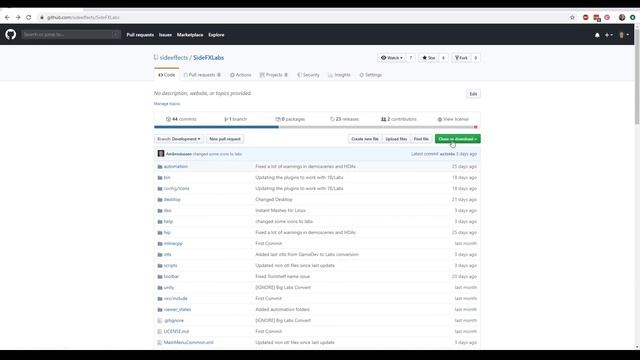Open the 0 packages link

tap(290, 119)
